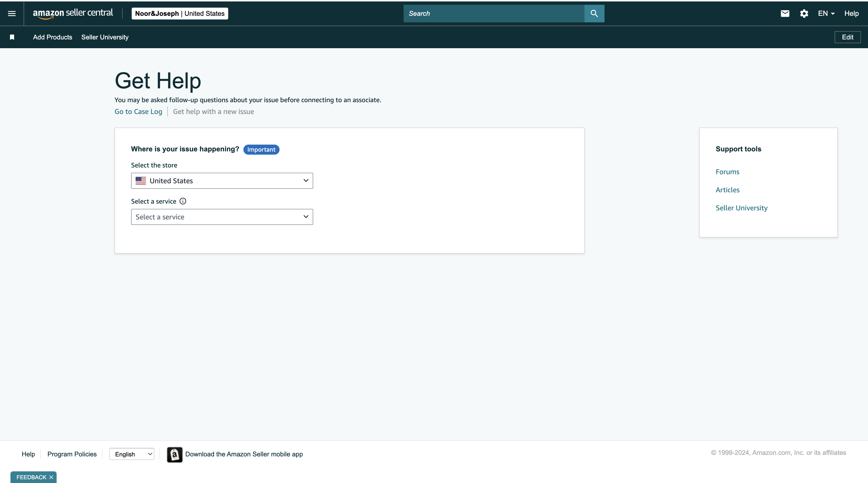
Task: Open the Forums support tool link
Action: pyautogui.click(x=728, y=172)
